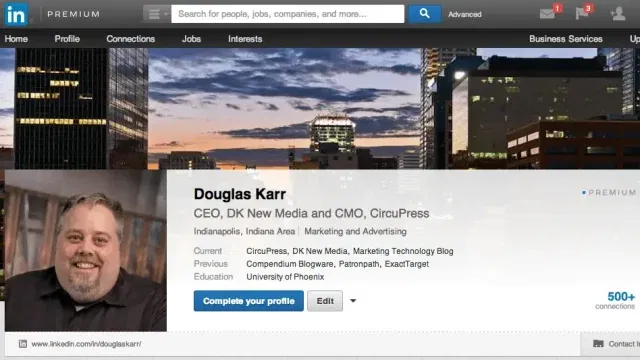The height and width of the screenshot is (360, 640).
Task: Click the CEO, DK New Media headline
Action: pos(311,213)
